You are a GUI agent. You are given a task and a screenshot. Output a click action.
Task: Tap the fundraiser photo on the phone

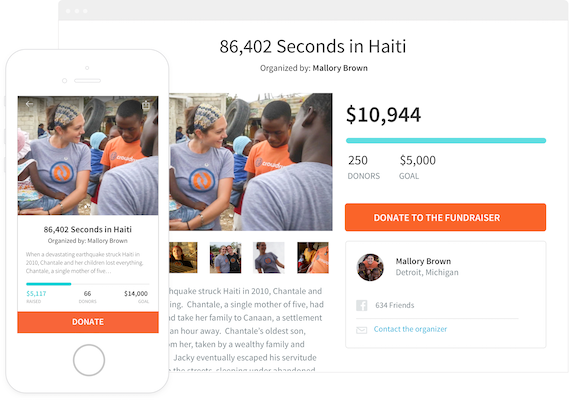(x=88, y=155)
